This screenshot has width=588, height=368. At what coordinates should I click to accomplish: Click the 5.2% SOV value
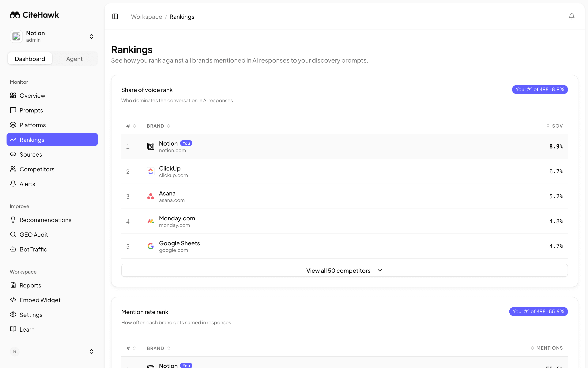556,196
